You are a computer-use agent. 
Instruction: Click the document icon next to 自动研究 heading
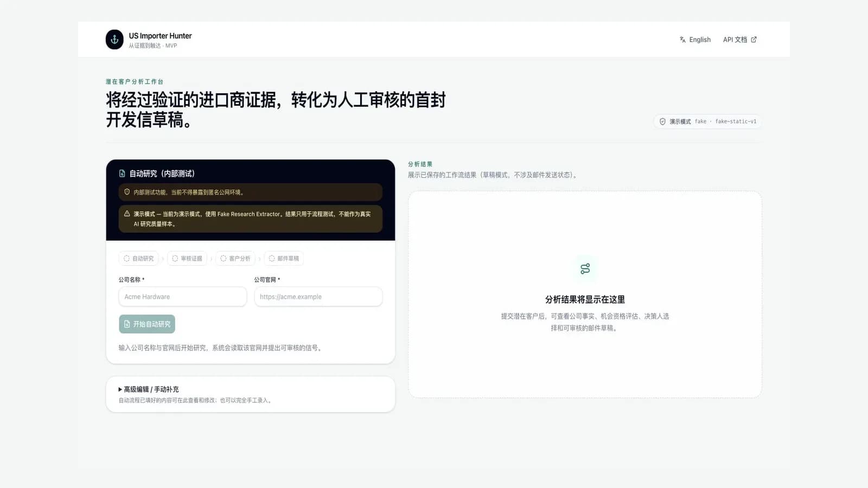(x=122, y=174)
